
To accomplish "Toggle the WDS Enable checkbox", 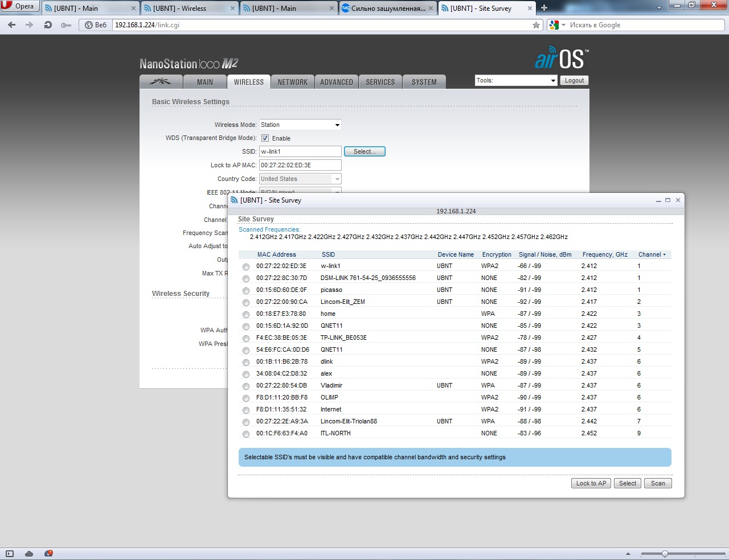I will [x=265, y=138].
